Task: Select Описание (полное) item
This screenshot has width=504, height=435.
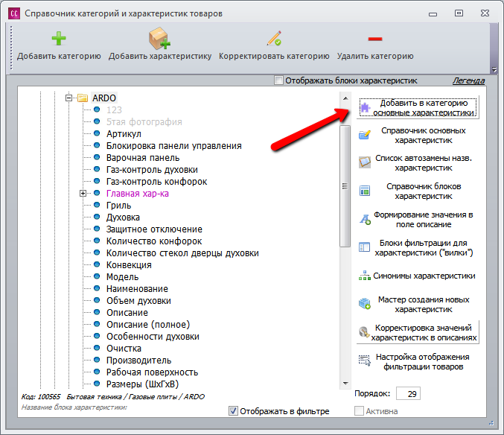Action: (x=148, y=324)
